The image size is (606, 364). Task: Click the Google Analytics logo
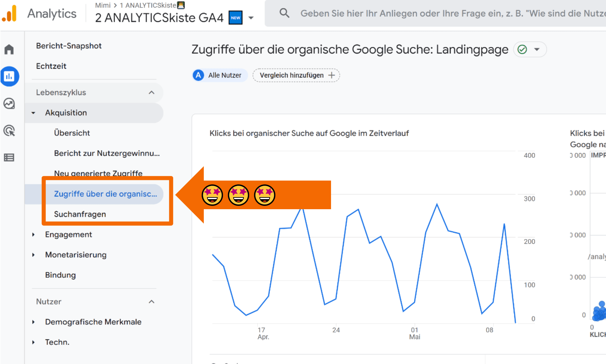pos(10,13)
